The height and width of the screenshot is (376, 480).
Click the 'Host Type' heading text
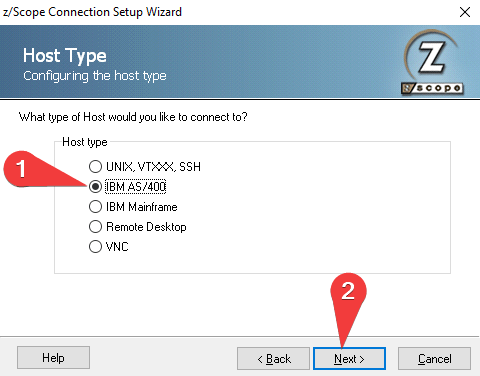(x=65, y=55)
